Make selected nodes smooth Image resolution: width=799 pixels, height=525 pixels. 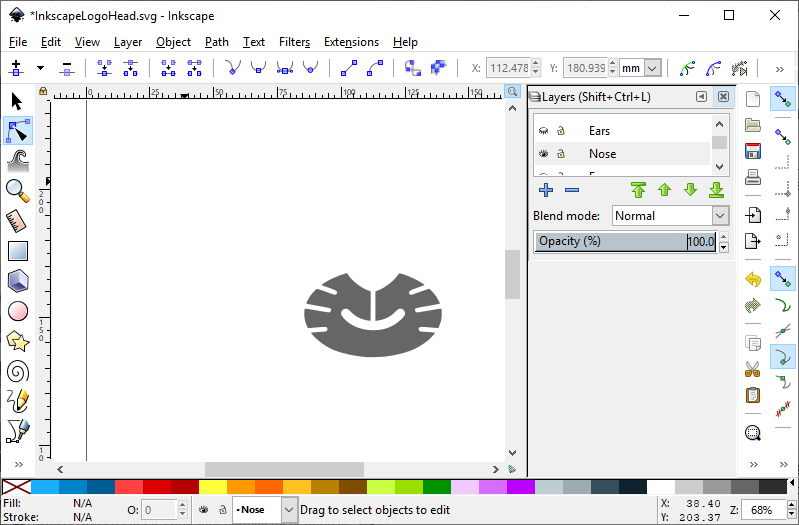[259, 68]
